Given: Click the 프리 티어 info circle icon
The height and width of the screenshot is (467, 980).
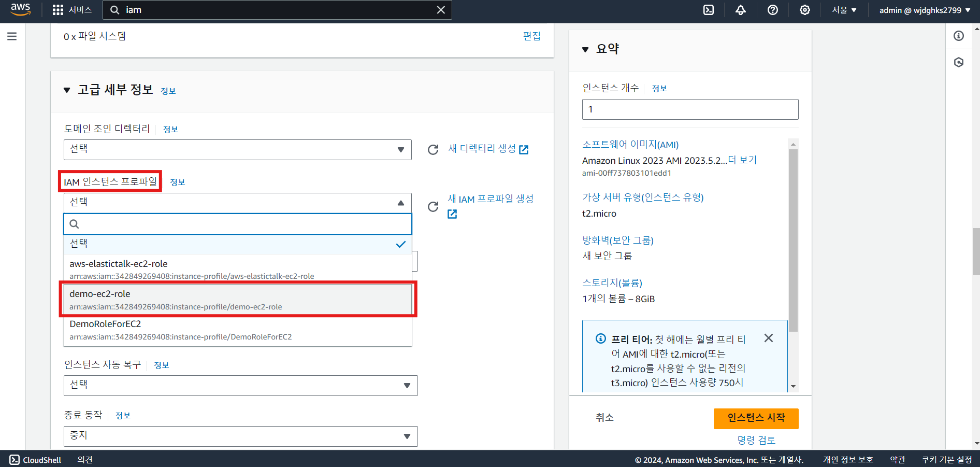Looking at the screenshot, I should [601, 338].
